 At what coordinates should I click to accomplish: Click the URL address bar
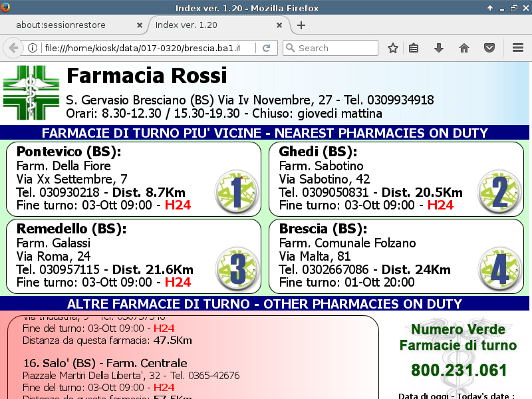click(146, 48)
